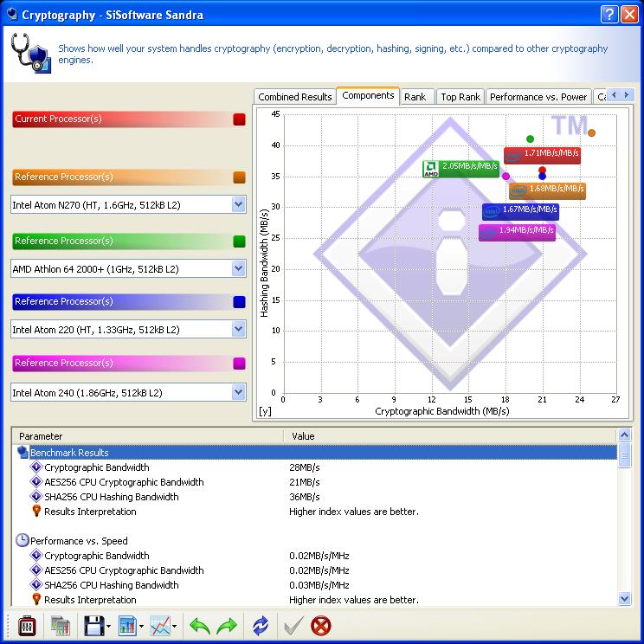Screen dimensions: 644x644
Task: Click the Intel logo on the 1.68MB/s orange label
Action: pyautogui.click(x=518, y=191)
